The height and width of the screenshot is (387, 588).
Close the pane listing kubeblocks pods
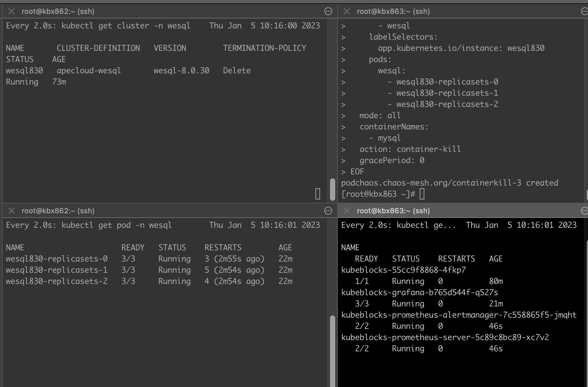(x=347, y=211)
